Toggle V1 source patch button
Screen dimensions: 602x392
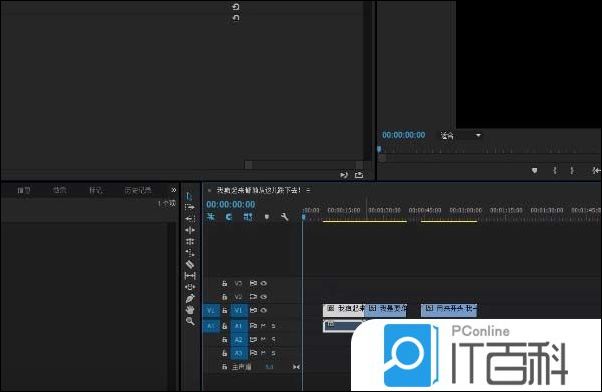(x=211, y=310)
